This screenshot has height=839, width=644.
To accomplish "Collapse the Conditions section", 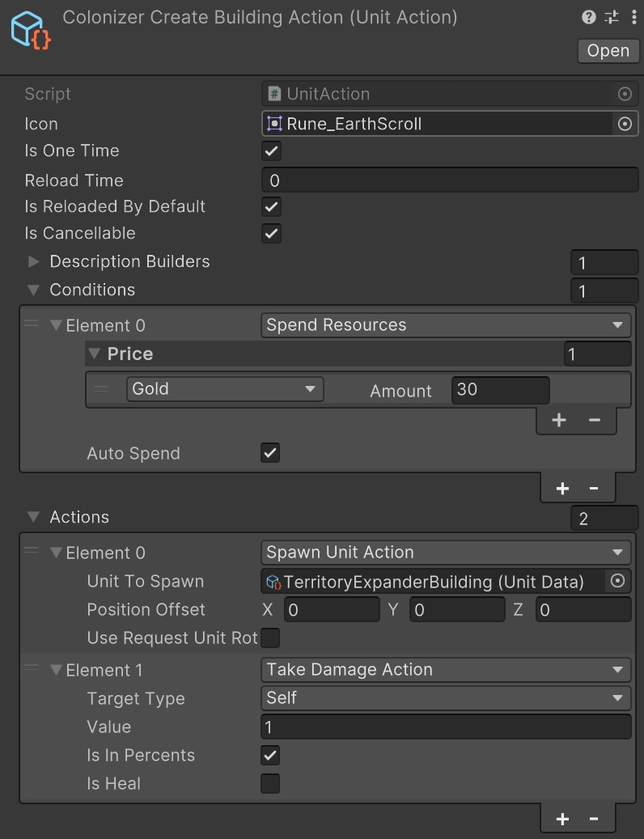I will (33, 290).
